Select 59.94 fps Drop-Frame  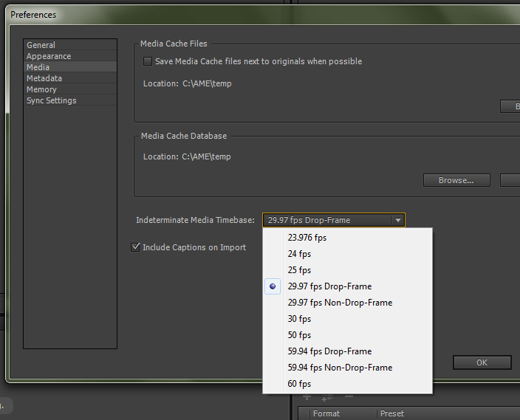pos(348,351)
